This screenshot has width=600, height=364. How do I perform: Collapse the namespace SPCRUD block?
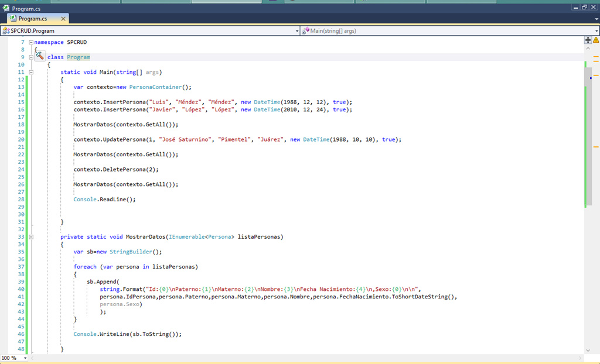pos(30,42)
